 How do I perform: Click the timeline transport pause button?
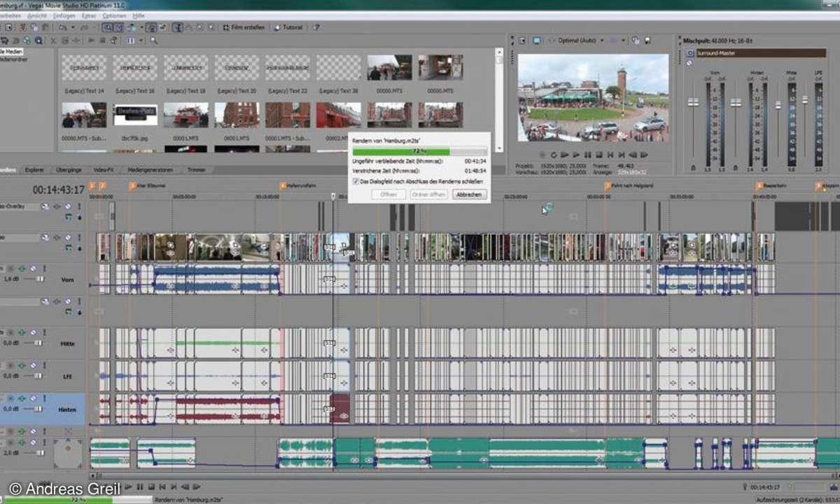139,486
